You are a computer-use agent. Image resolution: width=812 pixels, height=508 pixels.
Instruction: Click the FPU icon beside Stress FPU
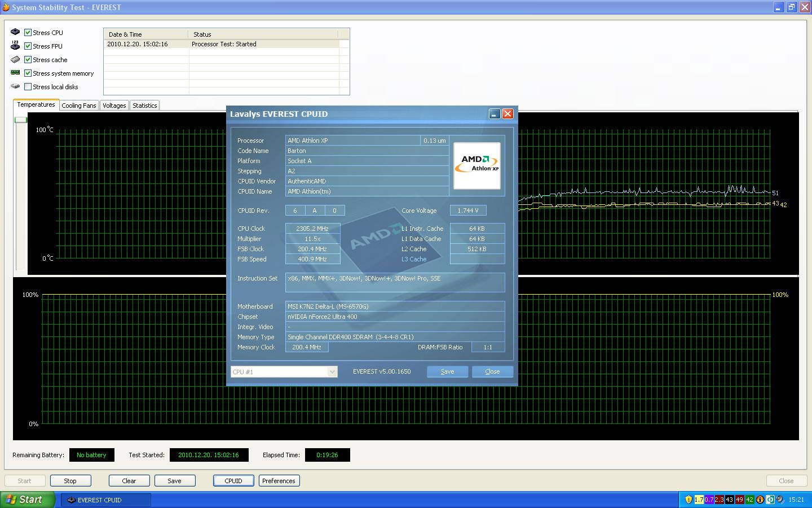[15, 46]
